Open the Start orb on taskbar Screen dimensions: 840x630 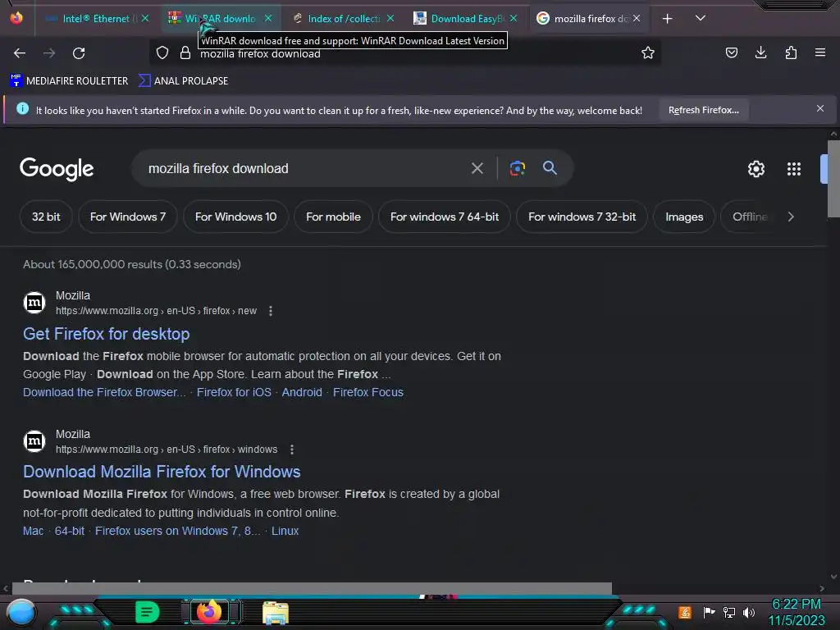pyautogui.click(x=21, y=612)
